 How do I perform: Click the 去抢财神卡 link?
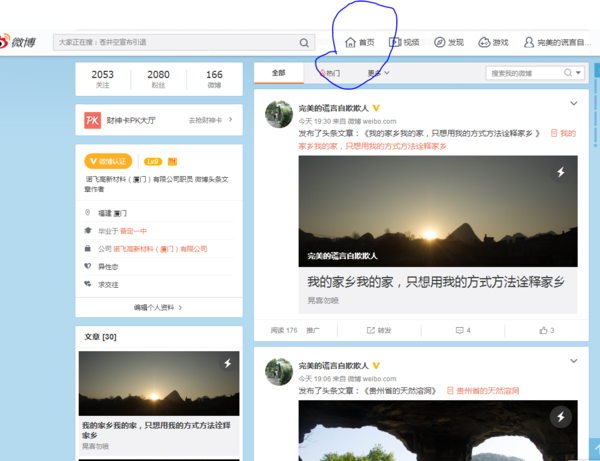pos(210,120)
